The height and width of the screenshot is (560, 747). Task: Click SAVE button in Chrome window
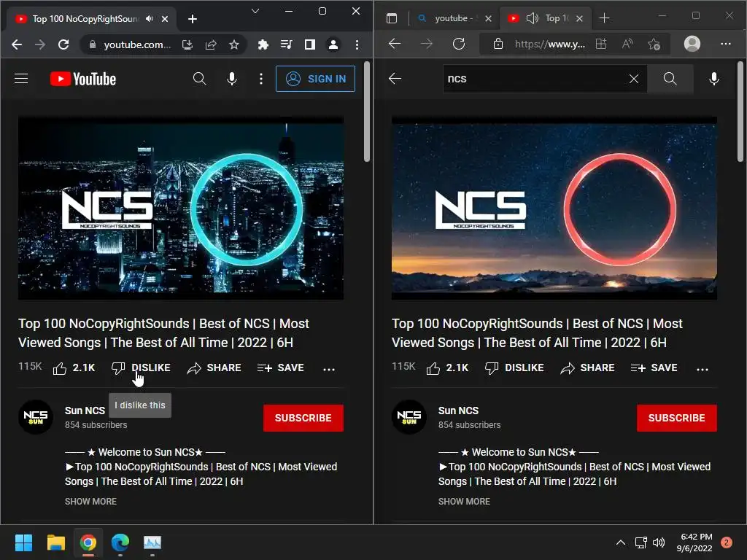pyautogui.click(x=281, y=368)
